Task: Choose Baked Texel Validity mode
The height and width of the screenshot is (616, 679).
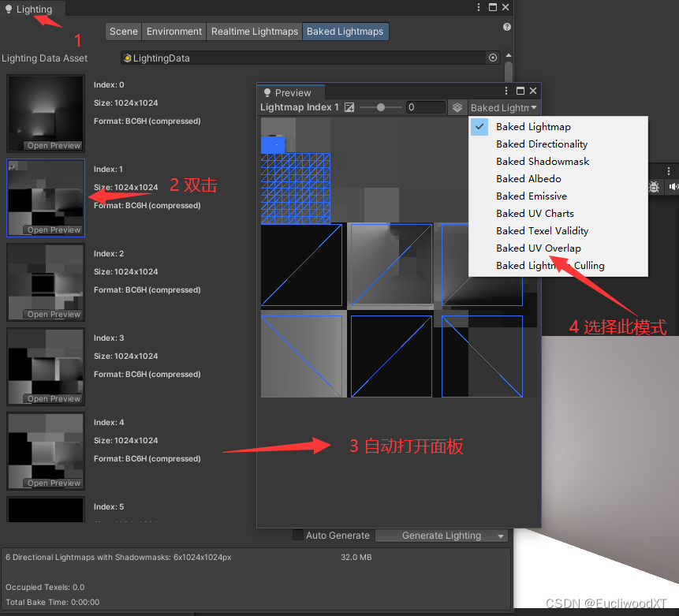Action: (558, 230)
